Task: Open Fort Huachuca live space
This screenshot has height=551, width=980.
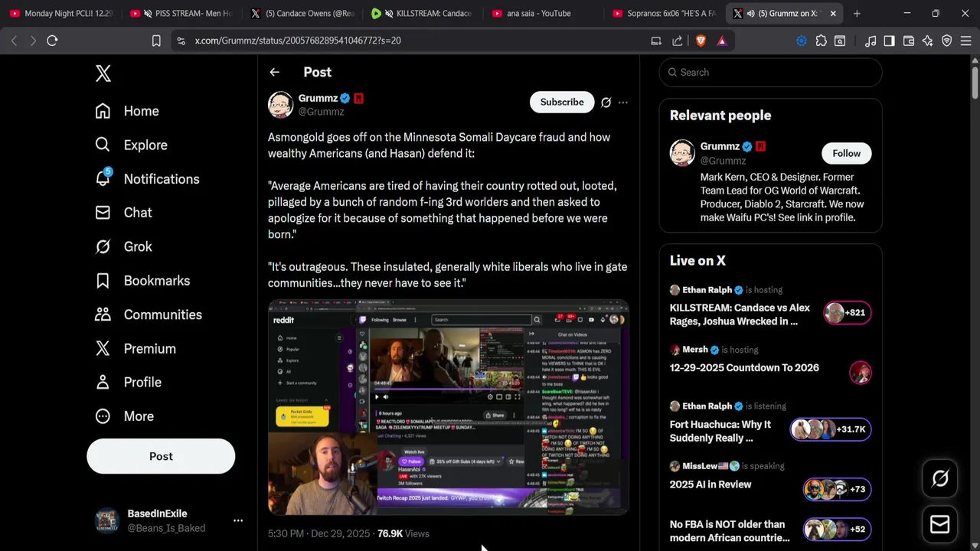Action: tap(720, 431)
